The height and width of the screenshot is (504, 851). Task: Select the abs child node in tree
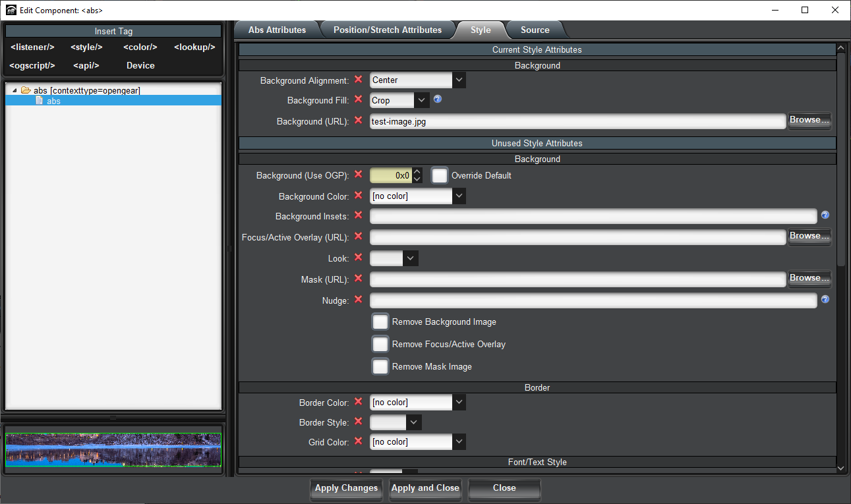pos(113,101)
